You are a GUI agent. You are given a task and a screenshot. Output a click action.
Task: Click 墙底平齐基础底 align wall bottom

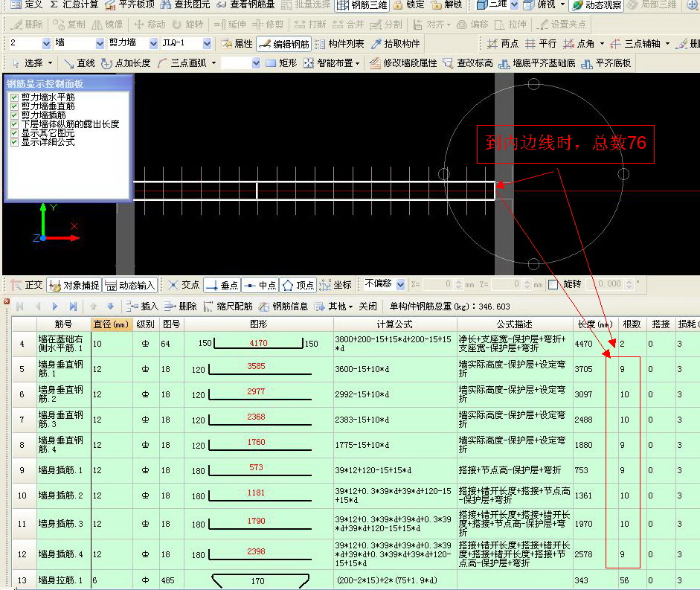coord(537,63)
